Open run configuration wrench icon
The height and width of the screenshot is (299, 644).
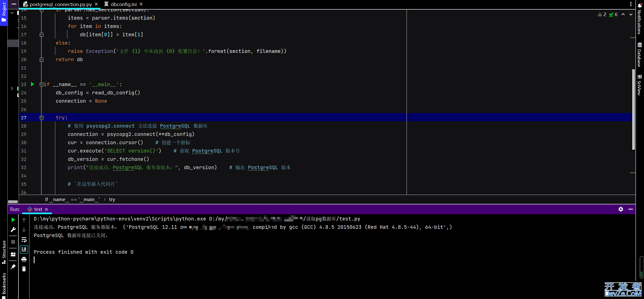(13, 230)
